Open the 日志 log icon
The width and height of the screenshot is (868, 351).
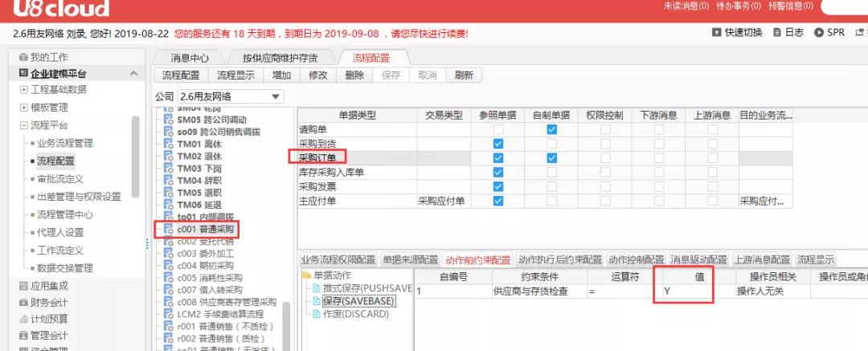point(776,33)
